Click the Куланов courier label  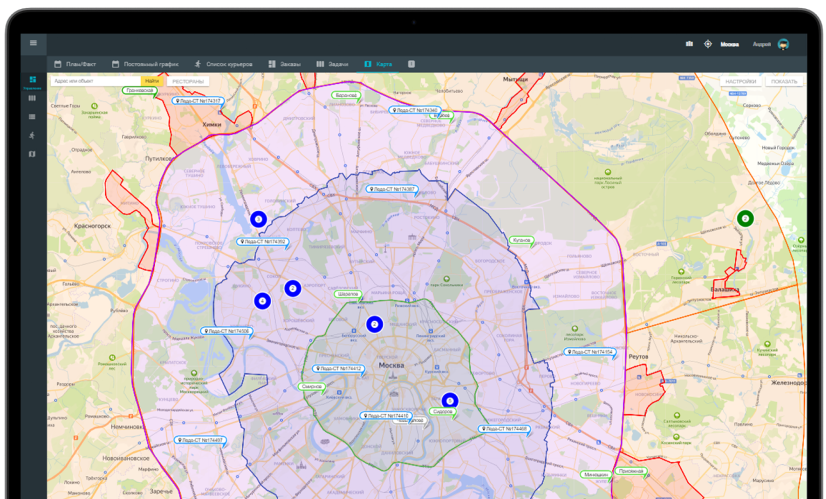point(521,240)
